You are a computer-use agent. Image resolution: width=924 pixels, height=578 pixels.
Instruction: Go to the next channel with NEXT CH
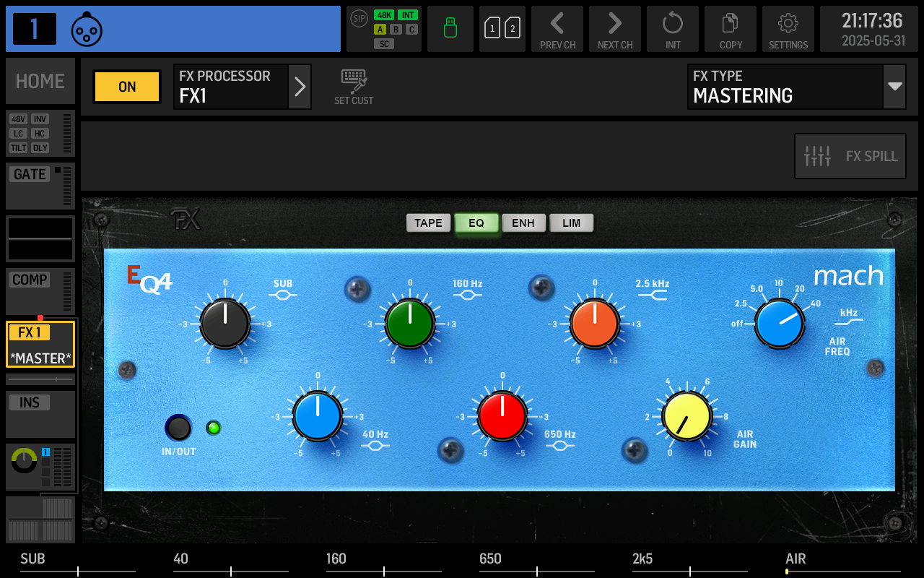pyautogui.click(x=614, y=29)
